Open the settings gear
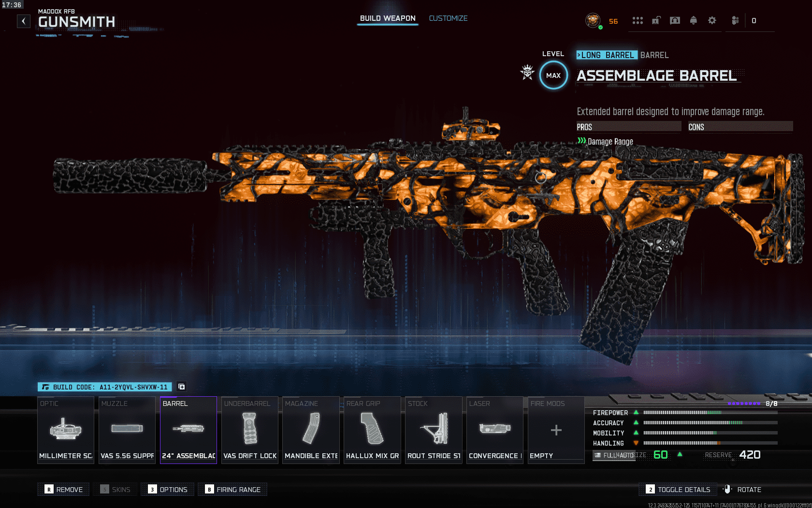The height and width of the screenshot is (508, 812). click(712, 20)
